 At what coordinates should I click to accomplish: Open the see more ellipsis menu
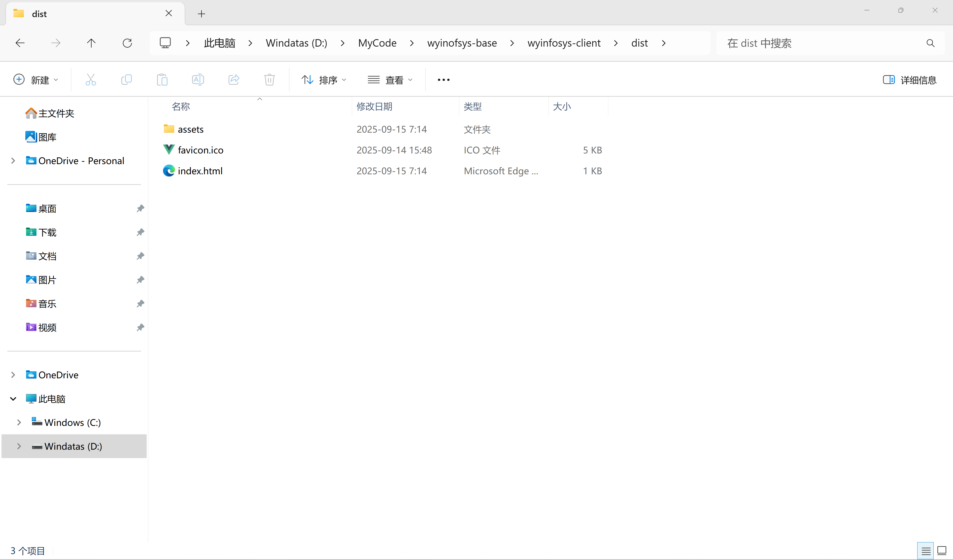point(443,80)
